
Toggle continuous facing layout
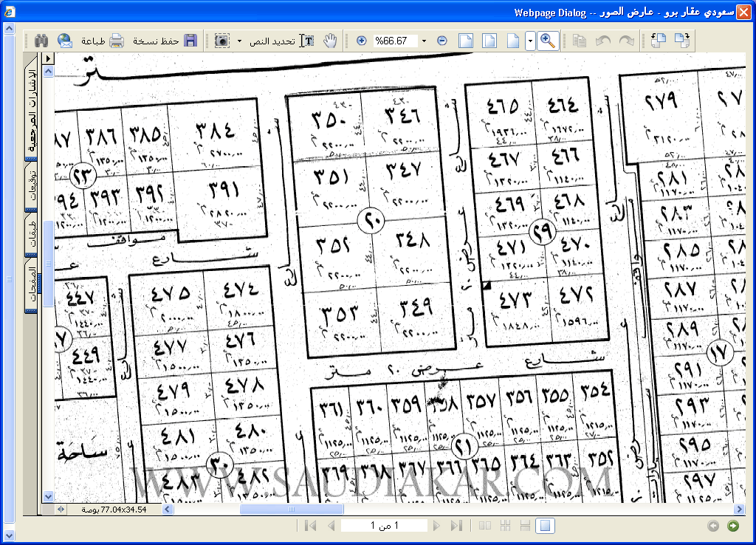click(505, 526)
